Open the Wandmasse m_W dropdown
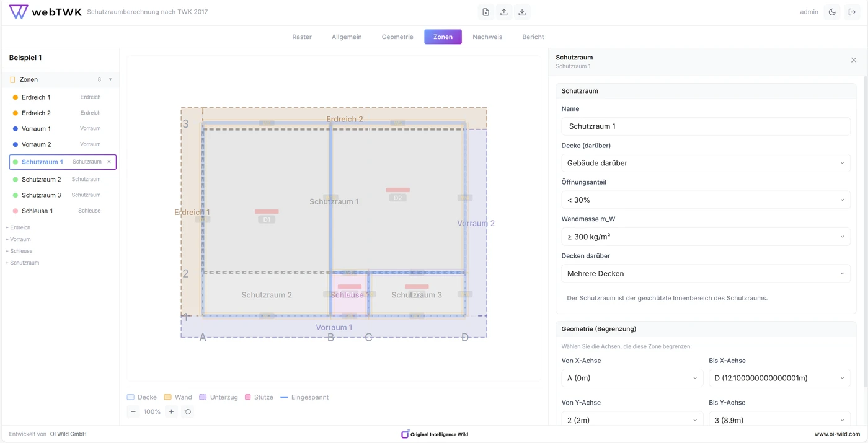Screen dimensions: 868x443 [706, 237]
